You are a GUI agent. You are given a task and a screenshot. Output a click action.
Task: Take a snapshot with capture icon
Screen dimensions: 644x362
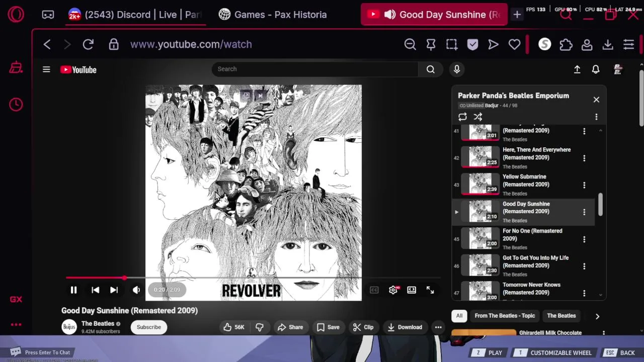452,44
